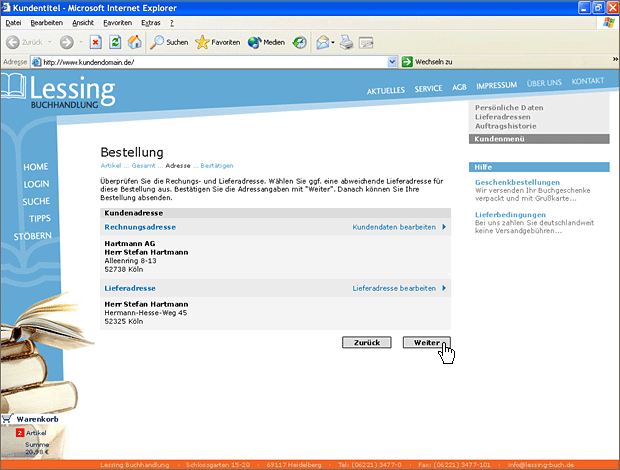Refresh the page with green arrows icon

click(115, 42)
